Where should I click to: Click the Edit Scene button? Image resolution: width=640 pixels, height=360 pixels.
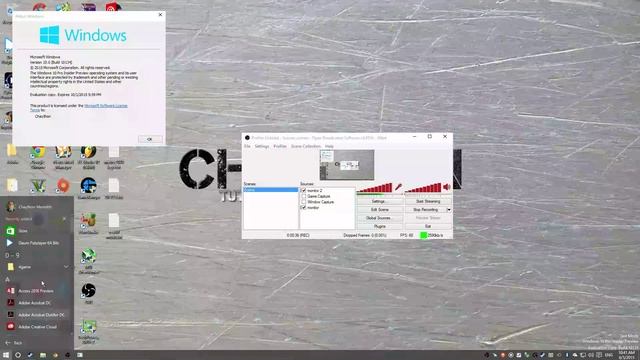coord(379,210)
